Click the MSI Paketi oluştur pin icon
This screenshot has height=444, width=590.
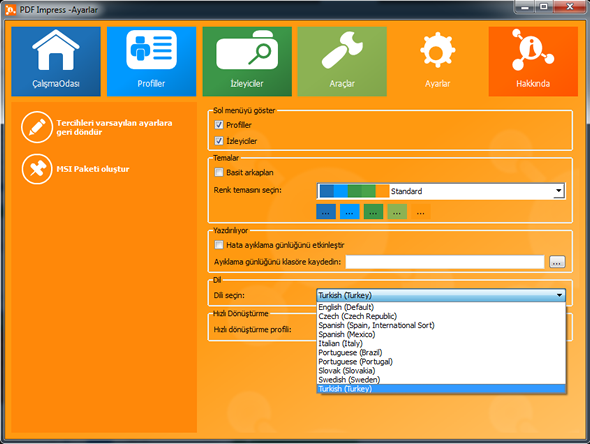[x=37, y=169]
